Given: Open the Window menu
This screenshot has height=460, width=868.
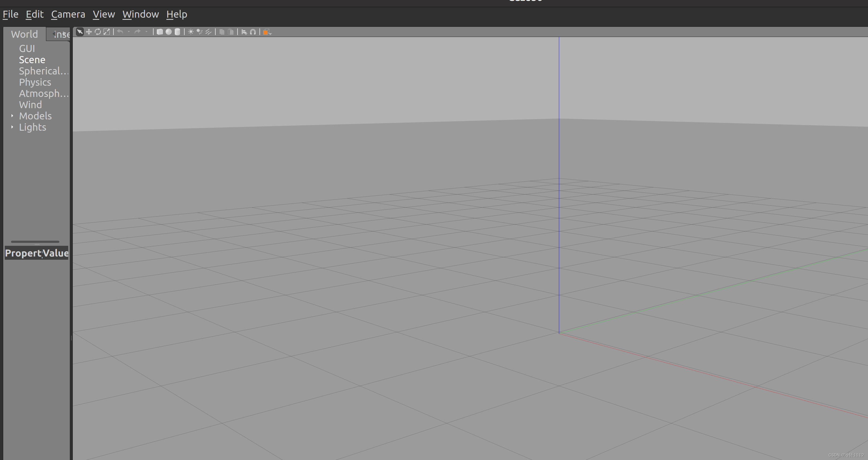Looking at the screenshot, I should point(140,14).
